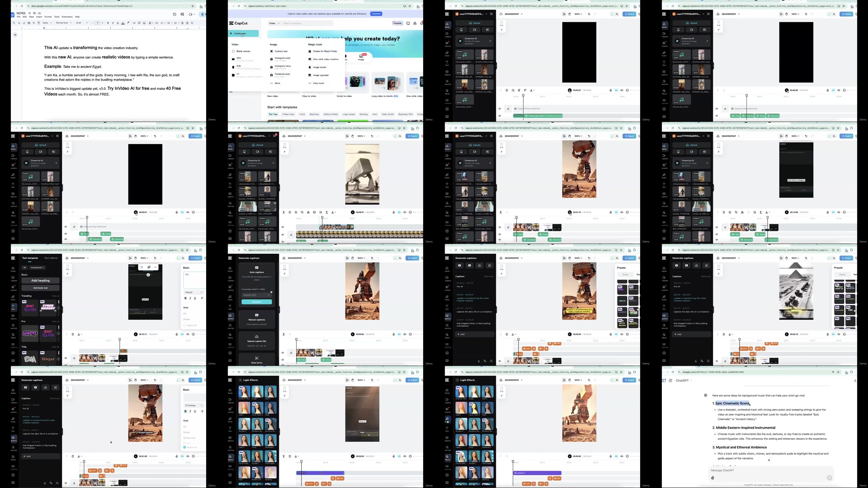Image resolution: width=868 pixels, height=488 pixels.
Task: Open the Normal text style dropdown
Action: point(64,23)
